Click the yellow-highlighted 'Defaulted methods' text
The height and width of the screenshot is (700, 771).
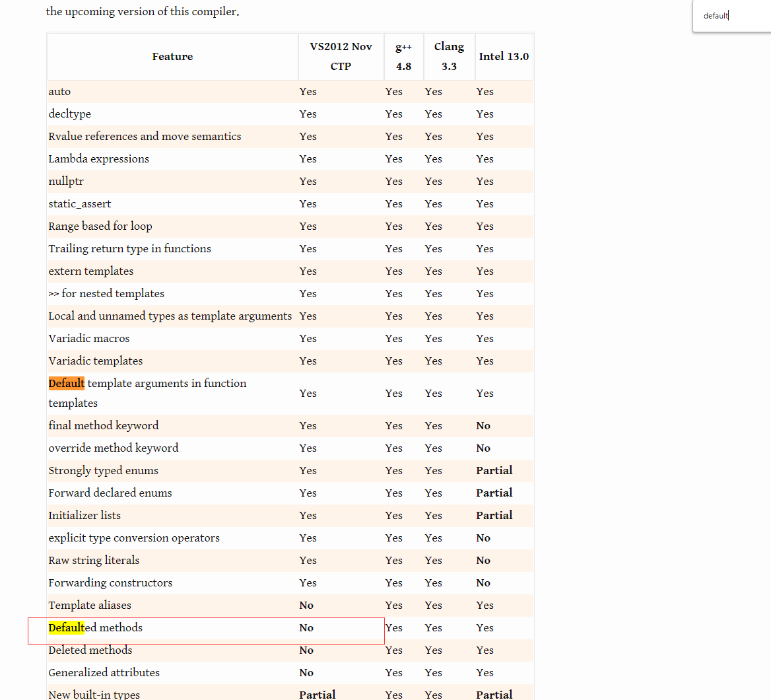tap(96, 627)
